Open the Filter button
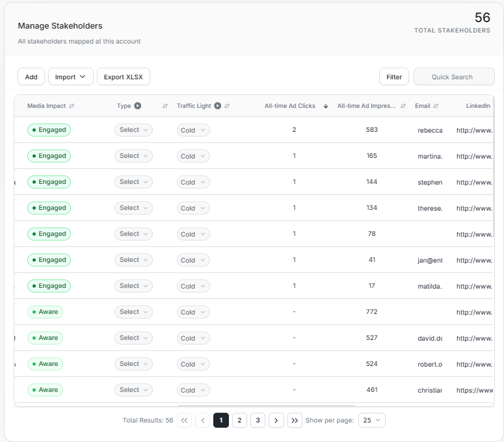The height and width of the screenshot is (442, 504). coord(394,77)
